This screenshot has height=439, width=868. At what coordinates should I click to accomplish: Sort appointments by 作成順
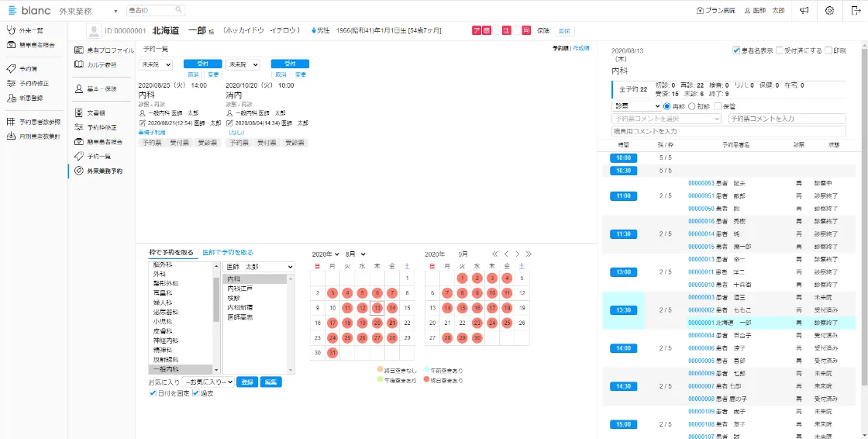580,48
